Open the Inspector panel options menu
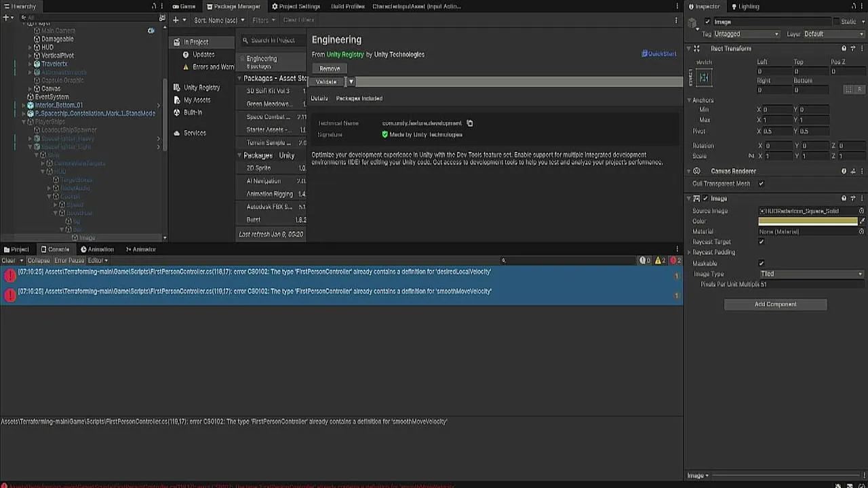Viewport: 868px width, 488px height. [x=862, y=7]
